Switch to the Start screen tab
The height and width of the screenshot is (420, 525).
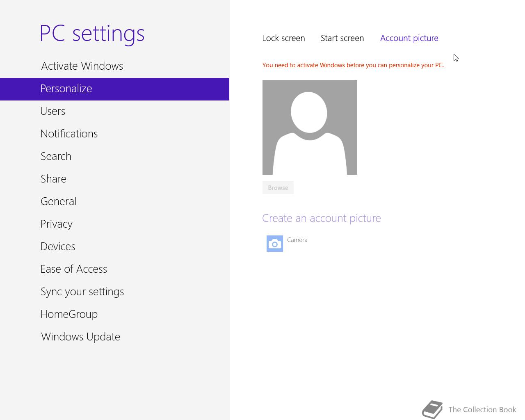pos(342,38)
